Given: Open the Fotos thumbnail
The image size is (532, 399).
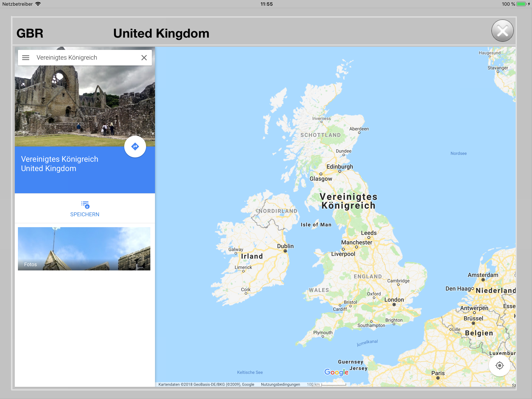Looking at the screenshot, I should click(x=84, y=249).
